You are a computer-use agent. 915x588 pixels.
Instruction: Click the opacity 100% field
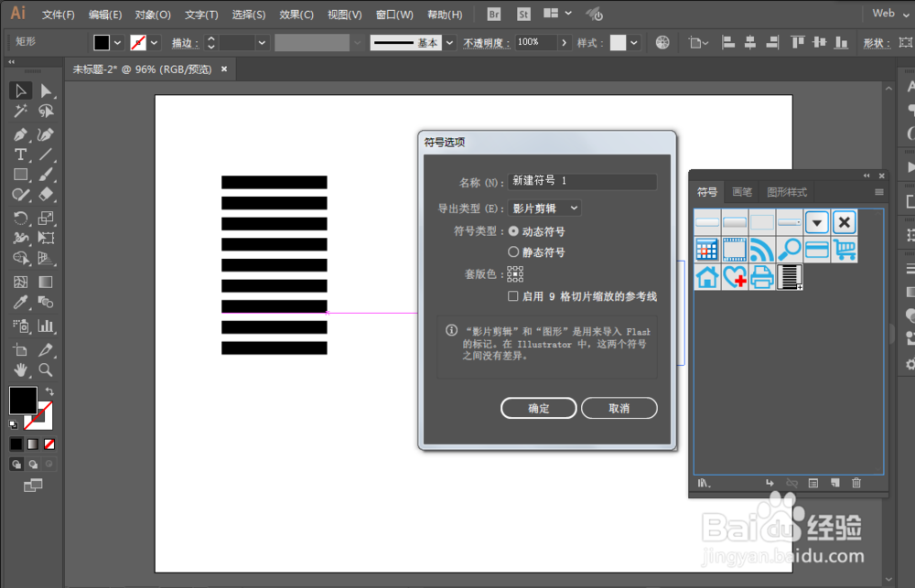[535, 43]
